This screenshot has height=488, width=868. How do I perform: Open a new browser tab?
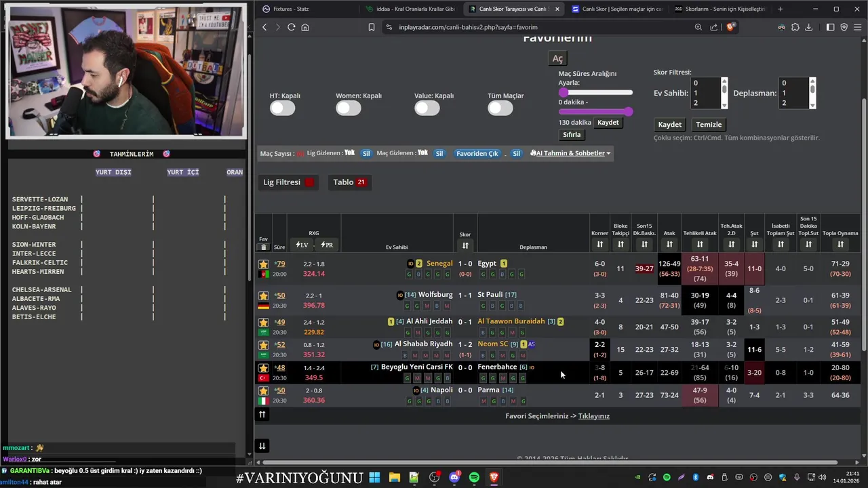tap(780, 9)
